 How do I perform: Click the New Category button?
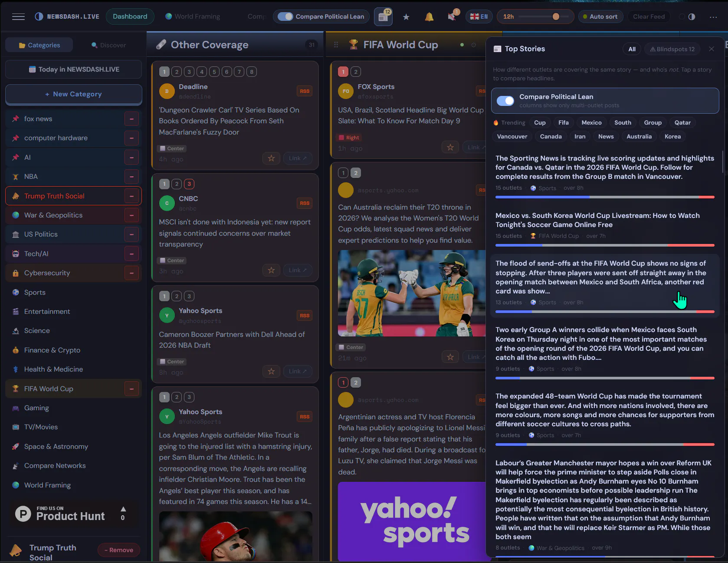coord(74,94)
